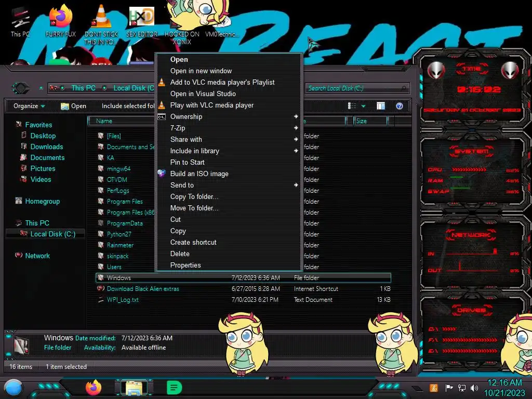532x399 pixels.
Task: Select Pictures in the navigation pane
Action: [x=43, y=168]
